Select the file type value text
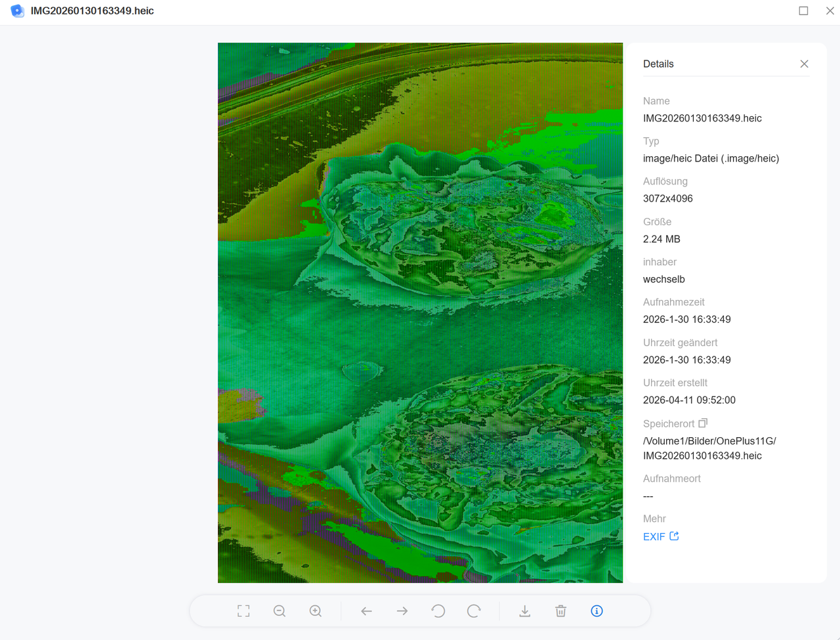 711,158
